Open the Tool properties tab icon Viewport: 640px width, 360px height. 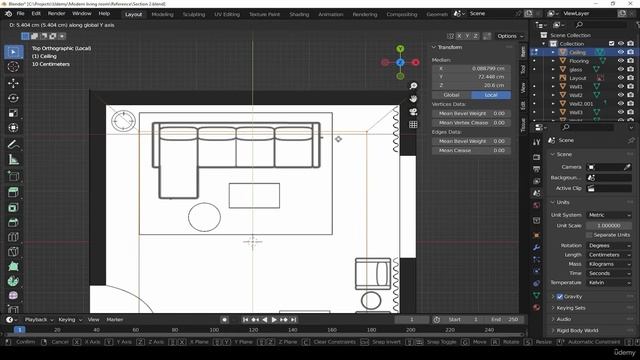[537, 142]
